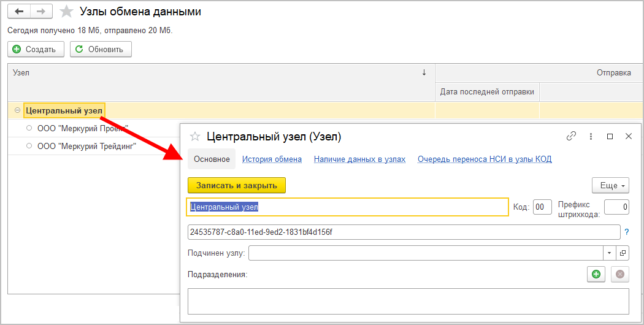This screenshot has width=644, height=325.
Task: Star the Узлы обмена данными page
Action: (67, 12)
